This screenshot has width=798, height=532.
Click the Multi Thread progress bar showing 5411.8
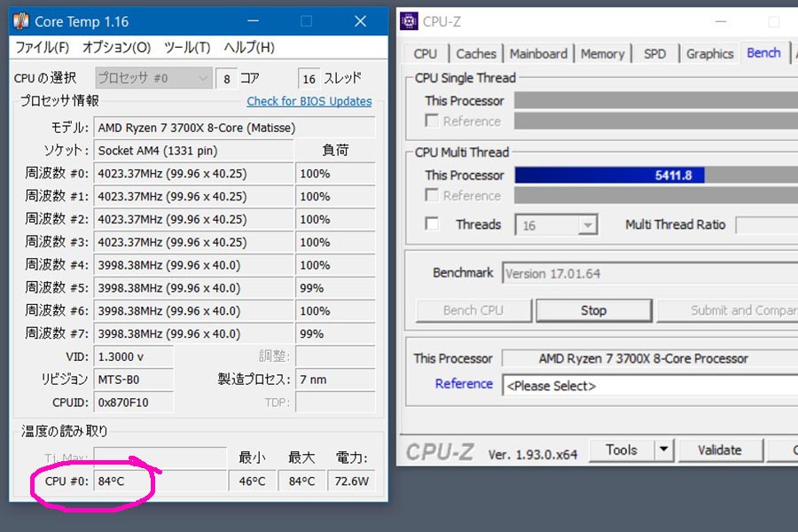pyautogui.click(x=656, y=176)
